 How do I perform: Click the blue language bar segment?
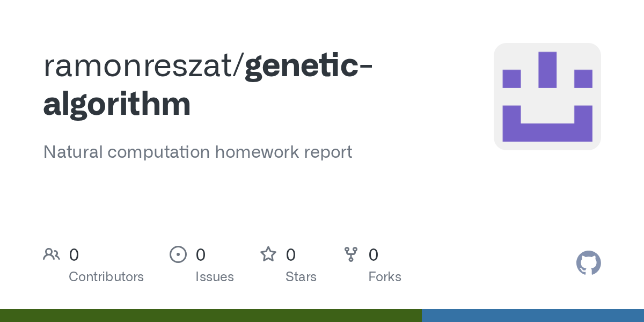pyautogui.click(x=533, y=316)
